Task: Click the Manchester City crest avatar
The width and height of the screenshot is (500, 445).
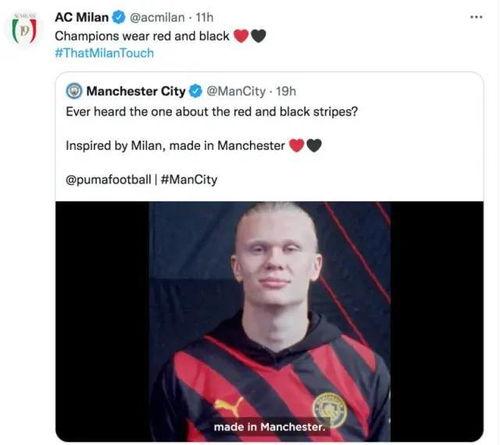Action: 74,91
